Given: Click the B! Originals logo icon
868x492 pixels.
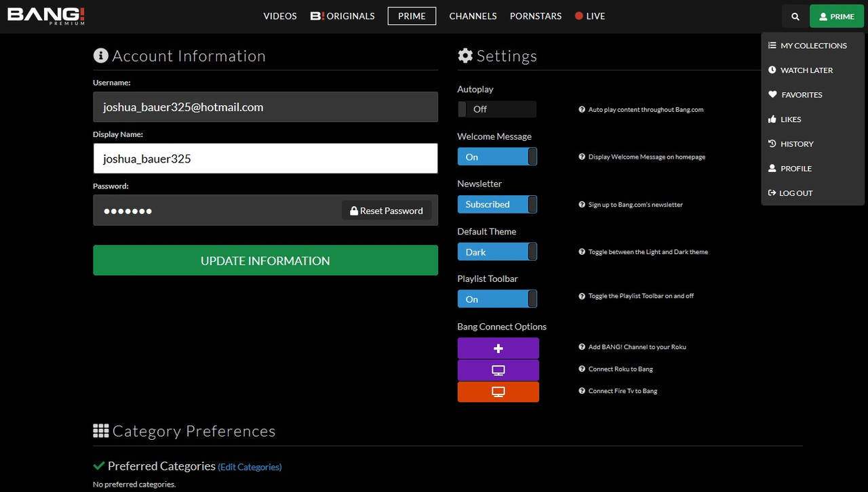Looking at the screenshot, I should tap(317, 16).
